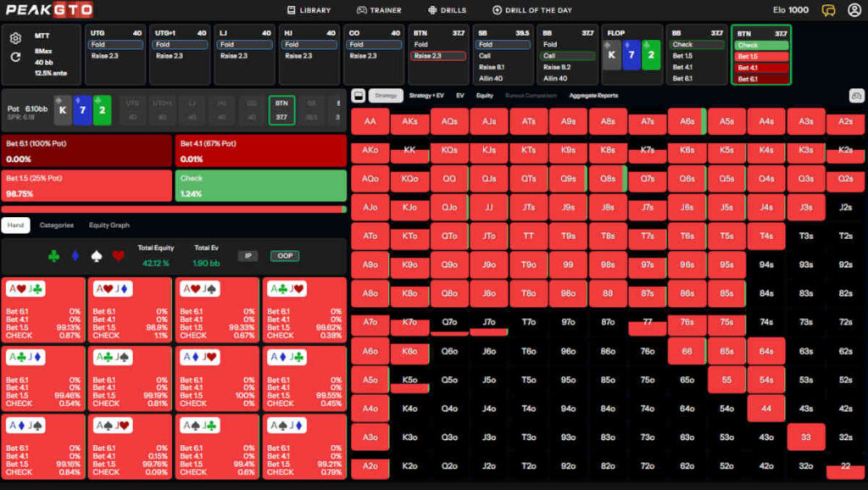Open the chat messages icon

(x=828, y=10)
